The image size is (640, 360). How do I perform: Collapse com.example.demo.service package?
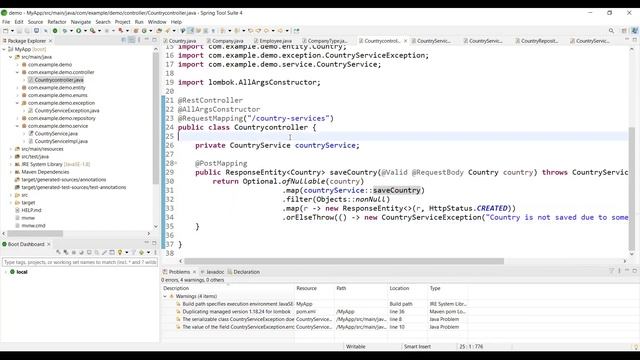click(x=18, y=126)
